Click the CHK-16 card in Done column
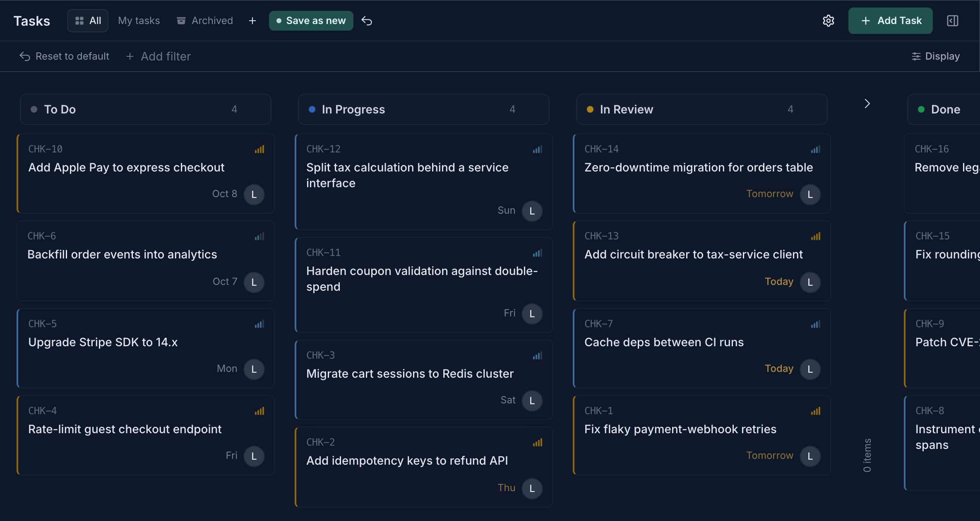 pos(942,174)
